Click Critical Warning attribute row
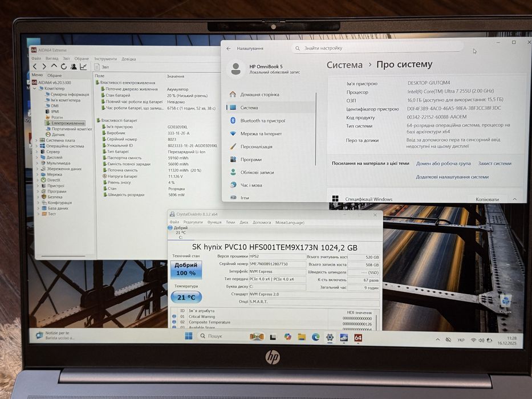 [273, 316]
